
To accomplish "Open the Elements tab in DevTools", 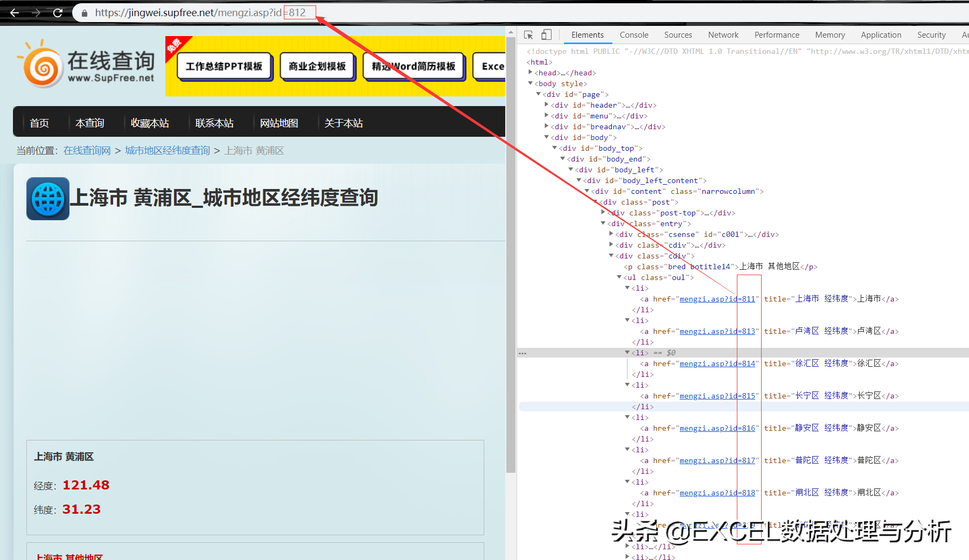I will [x=587, y=35].
